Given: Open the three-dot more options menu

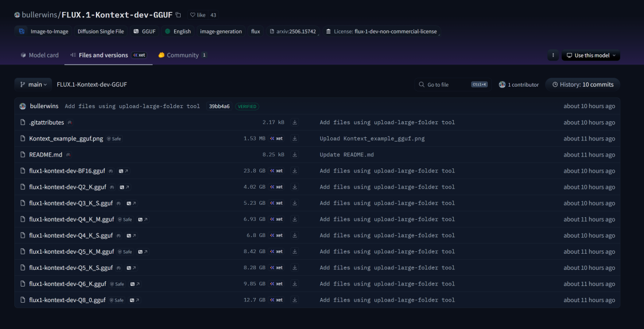Looking at the screenshot, I should coord(553,55).
